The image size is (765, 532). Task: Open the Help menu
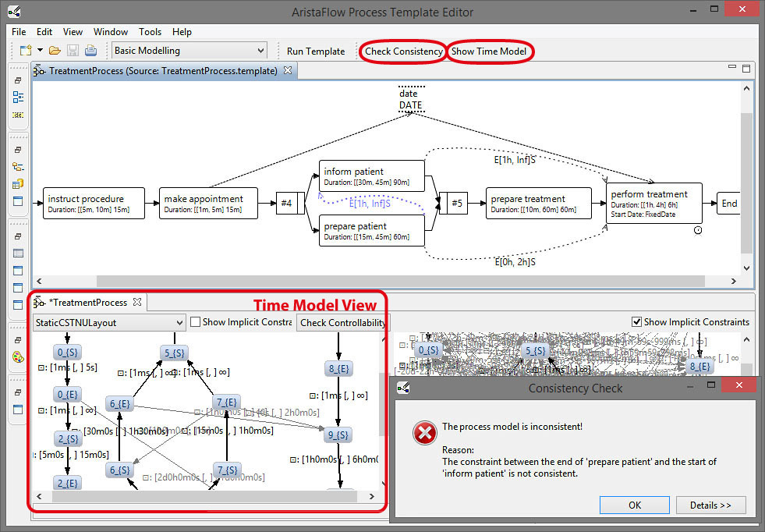point(182,32)
